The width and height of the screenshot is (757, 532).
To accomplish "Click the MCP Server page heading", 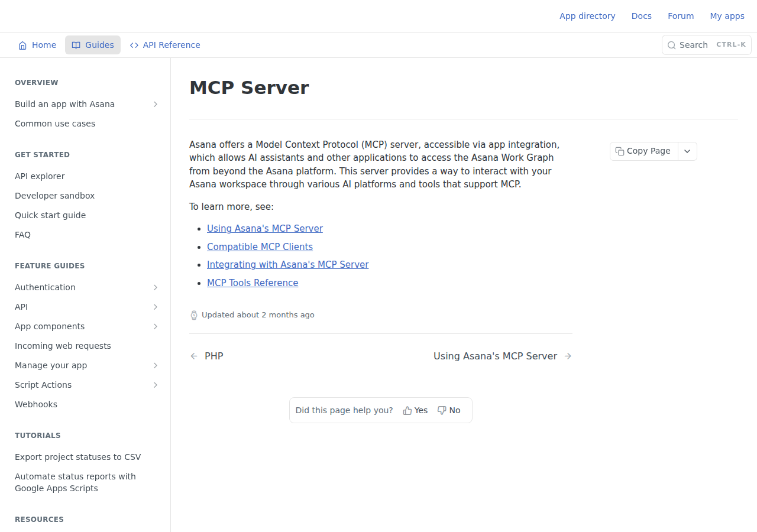I will [249, 87].
